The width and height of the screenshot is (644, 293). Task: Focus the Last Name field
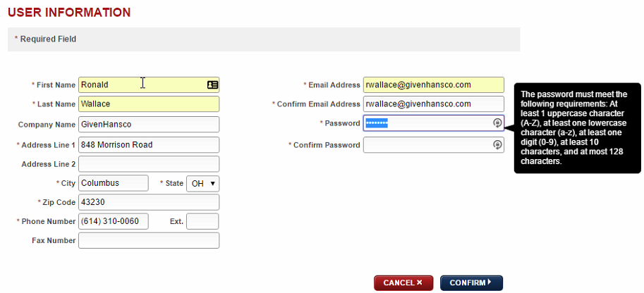(x=149, y=104)
